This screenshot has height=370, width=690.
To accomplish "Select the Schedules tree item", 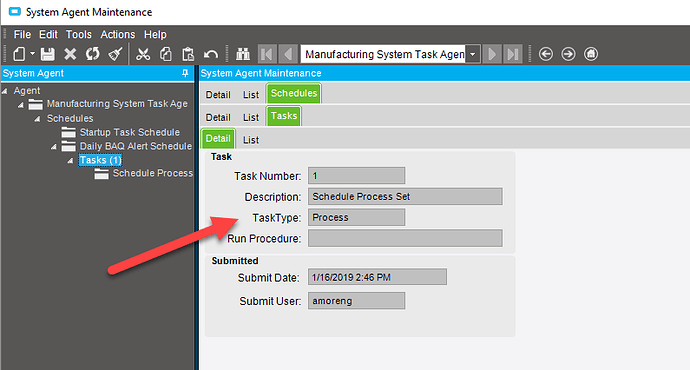I will point(70,118).
